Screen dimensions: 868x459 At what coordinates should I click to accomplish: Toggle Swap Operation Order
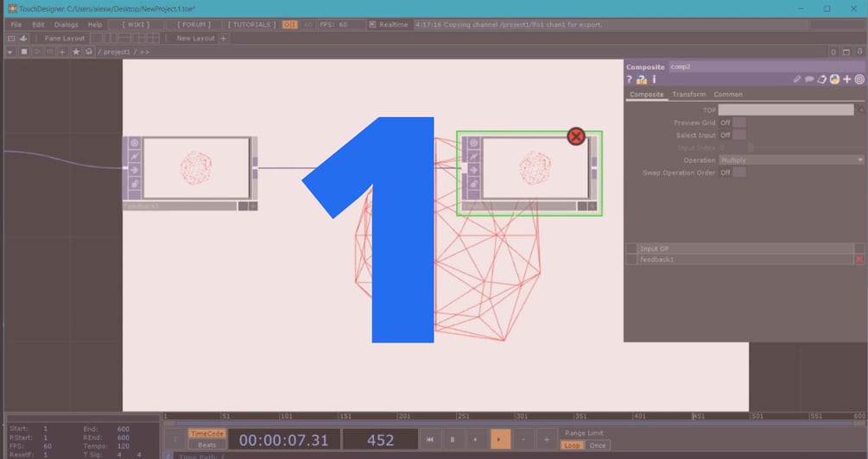(738, 173)
